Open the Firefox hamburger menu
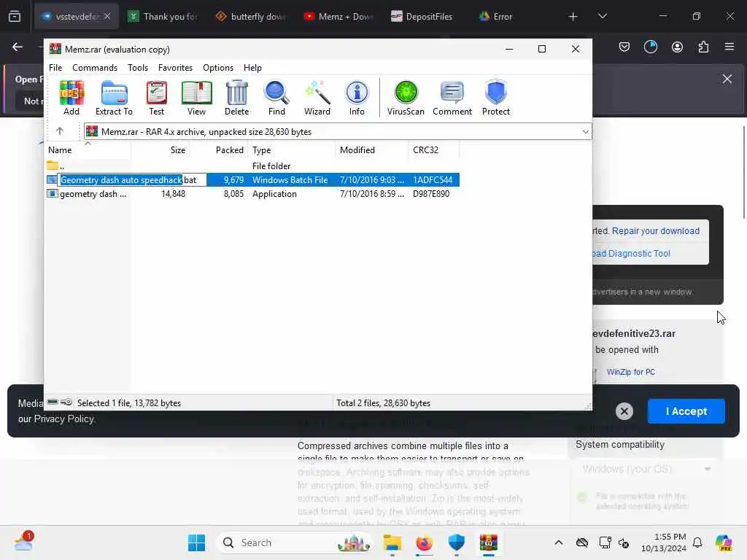747x560 pixels. point(729,47)
